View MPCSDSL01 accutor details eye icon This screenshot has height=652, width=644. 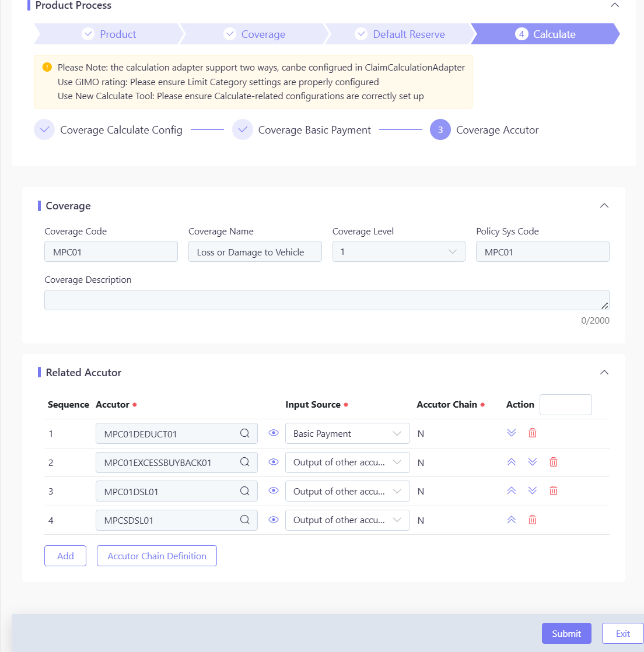coord(274,520)
